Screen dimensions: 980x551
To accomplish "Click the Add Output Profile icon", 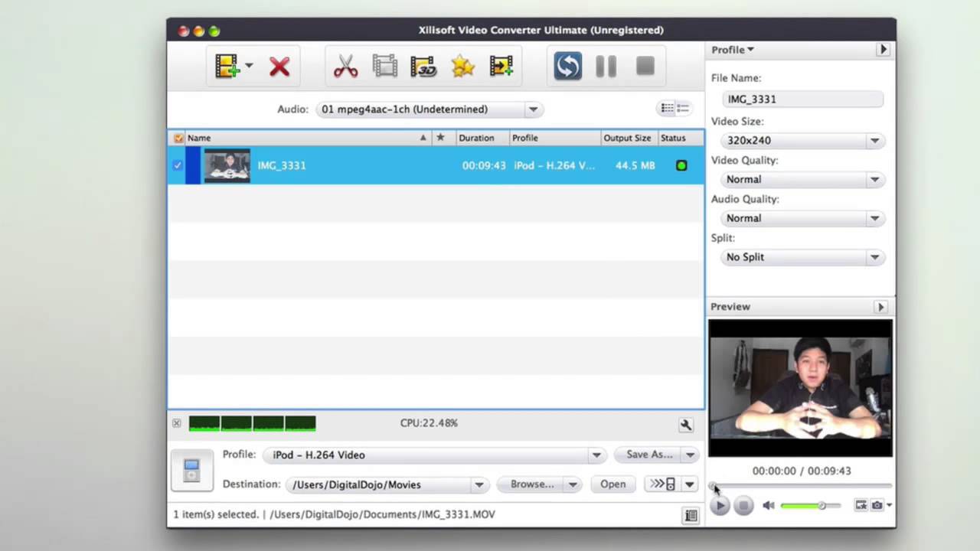I will click(501, 66).
